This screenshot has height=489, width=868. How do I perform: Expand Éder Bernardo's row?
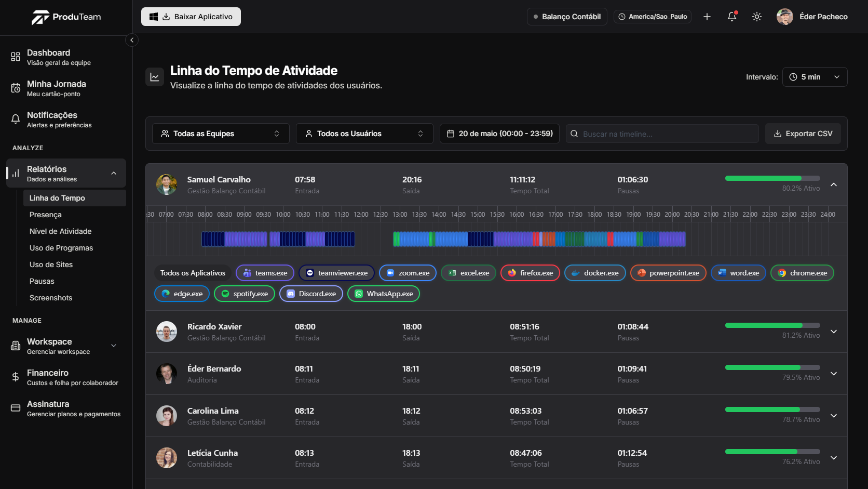[x=834, y=374]
